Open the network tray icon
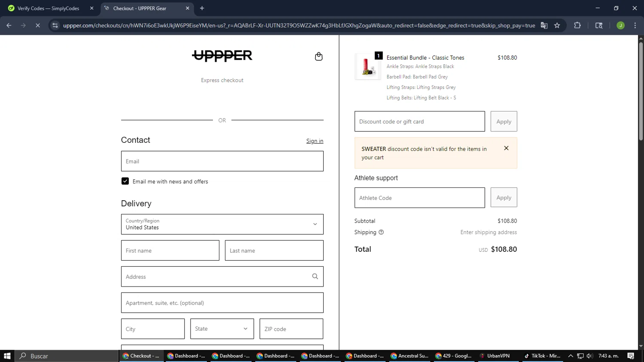The image size is (644, 362). point(580,356)
